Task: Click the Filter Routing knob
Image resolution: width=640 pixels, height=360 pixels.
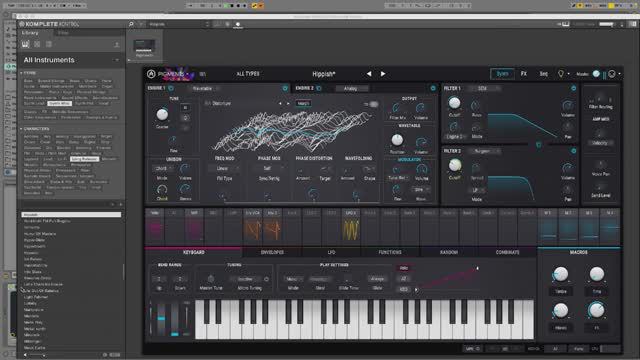Action: click(x=600, y=99)
